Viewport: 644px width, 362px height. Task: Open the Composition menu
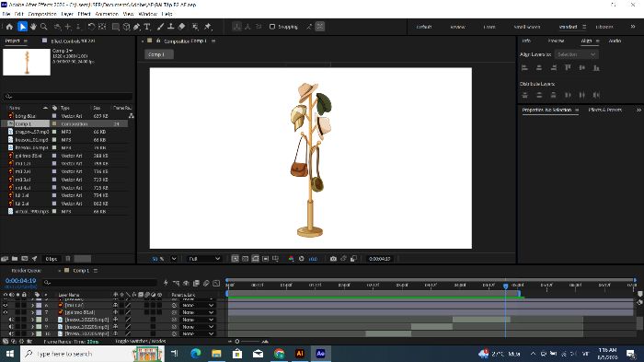[x=42, y=14]
